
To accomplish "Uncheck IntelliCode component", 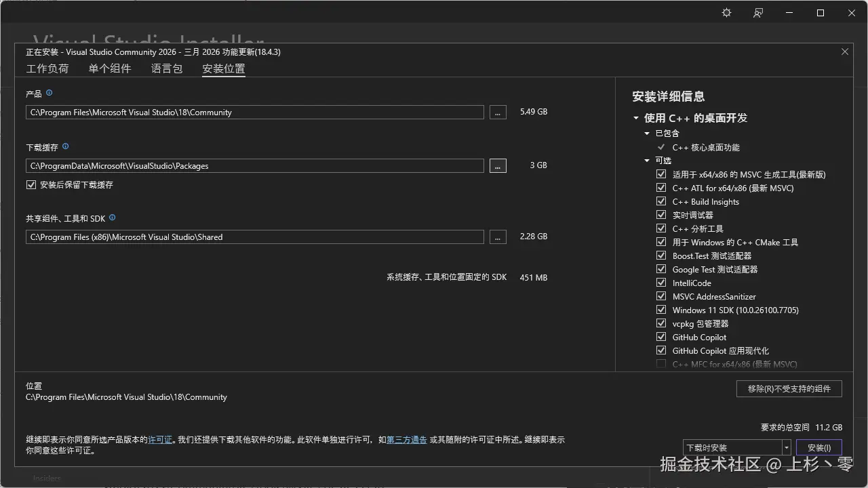I will [661, 283].
